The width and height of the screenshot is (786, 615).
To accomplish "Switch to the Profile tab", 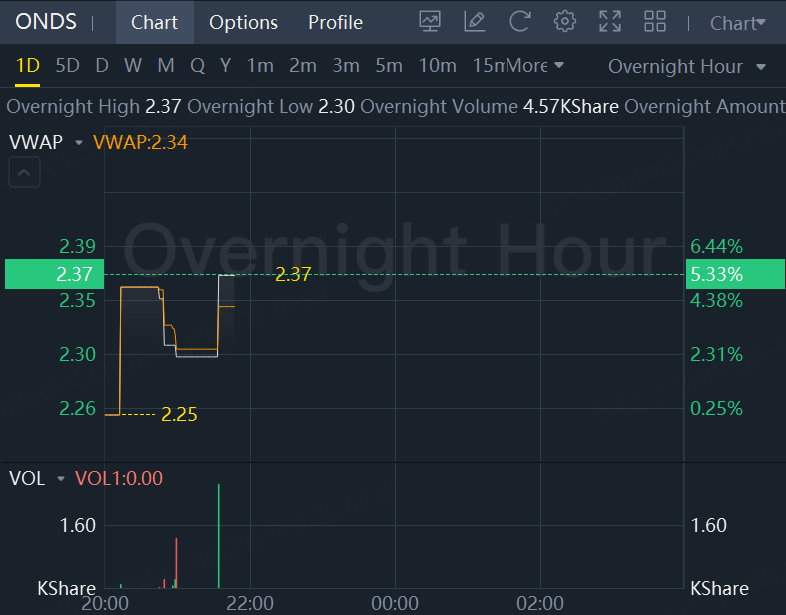I will pyautogui.click(x=335, y=22).
